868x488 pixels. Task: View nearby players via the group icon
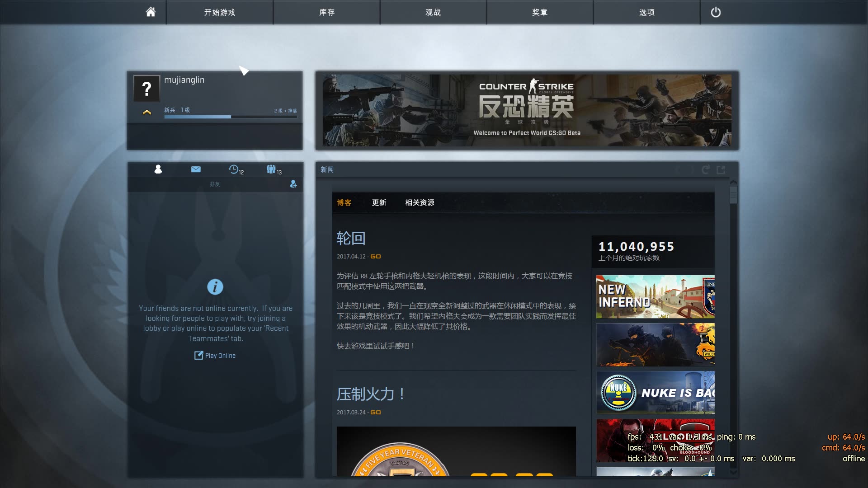tap(272, 169)
